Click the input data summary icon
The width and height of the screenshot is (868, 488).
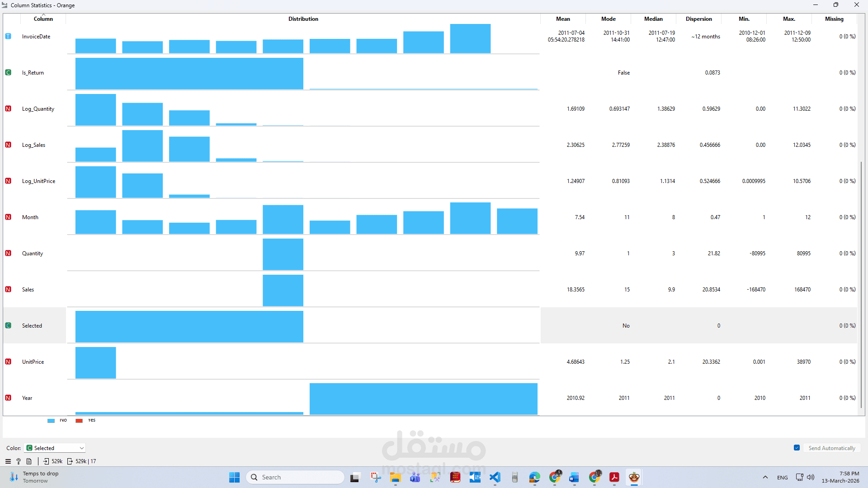[x=46, y=461]
